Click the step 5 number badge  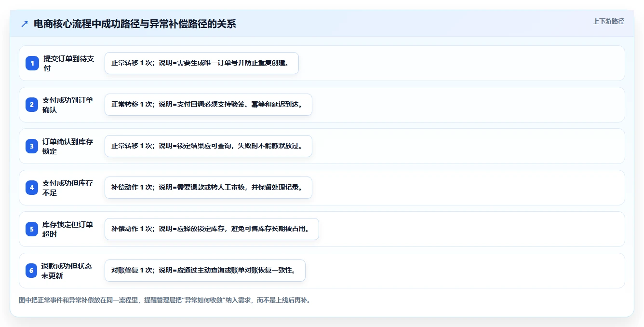[x=32, y=229]
